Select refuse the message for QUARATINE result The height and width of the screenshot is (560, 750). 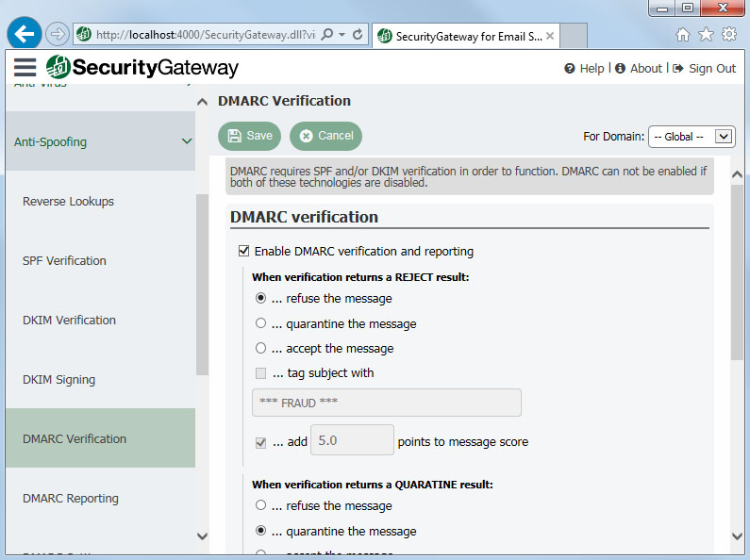tap(260, 505)
